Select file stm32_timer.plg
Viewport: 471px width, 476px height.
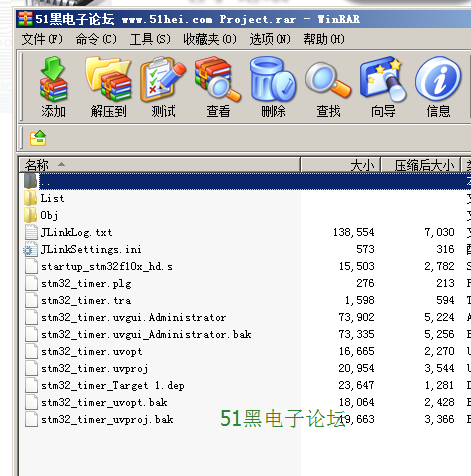(x=86, y=283)
